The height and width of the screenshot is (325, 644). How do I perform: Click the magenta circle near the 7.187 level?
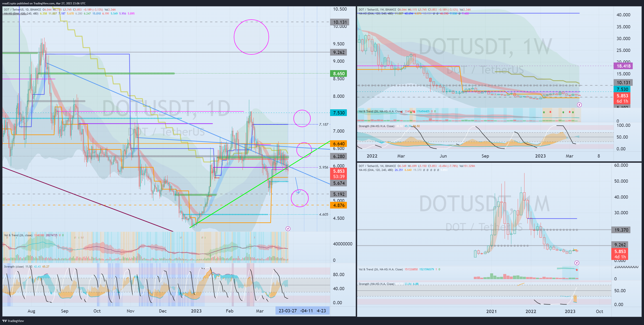[x=302, y=118]
